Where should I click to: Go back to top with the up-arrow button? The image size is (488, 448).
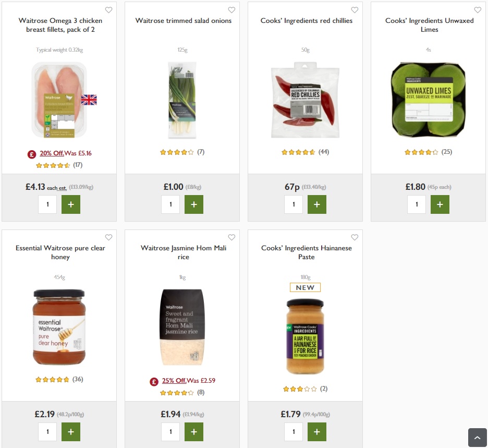coord(478,438)
